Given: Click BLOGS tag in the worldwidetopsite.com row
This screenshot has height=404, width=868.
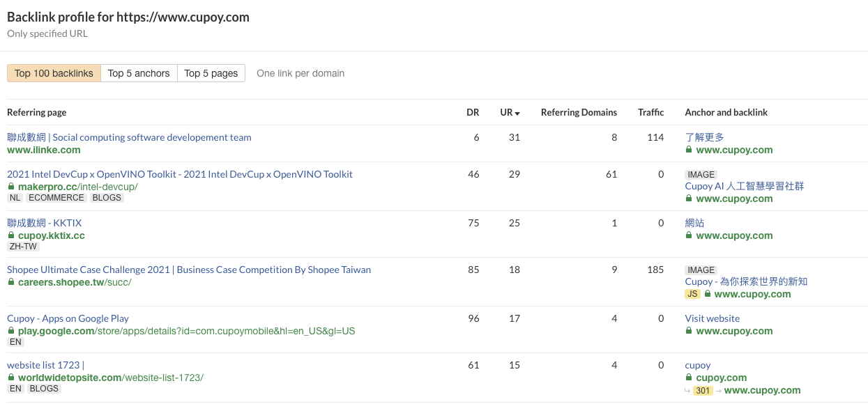Looking at the screenshot, I should click(44, 389).
